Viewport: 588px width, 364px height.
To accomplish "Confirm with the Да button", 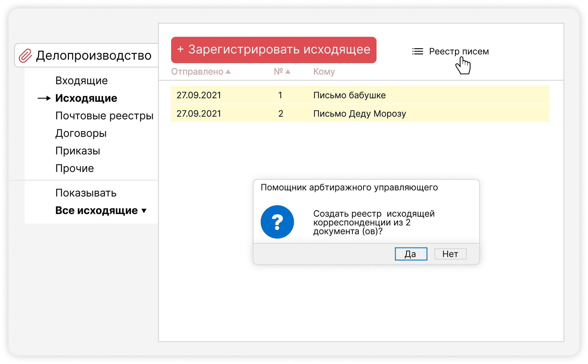I will coord(411,254).
